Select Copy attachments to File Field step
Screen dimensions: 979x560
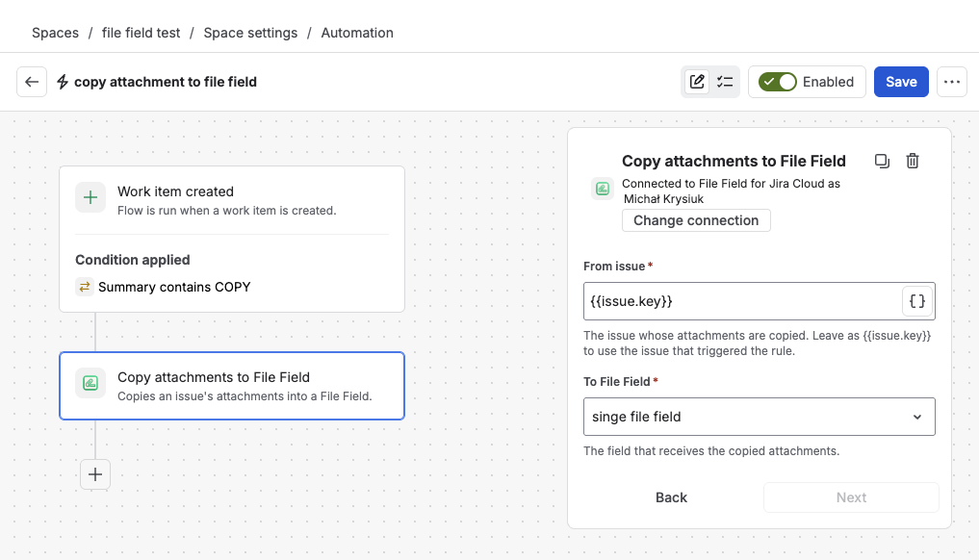point(232,386)
